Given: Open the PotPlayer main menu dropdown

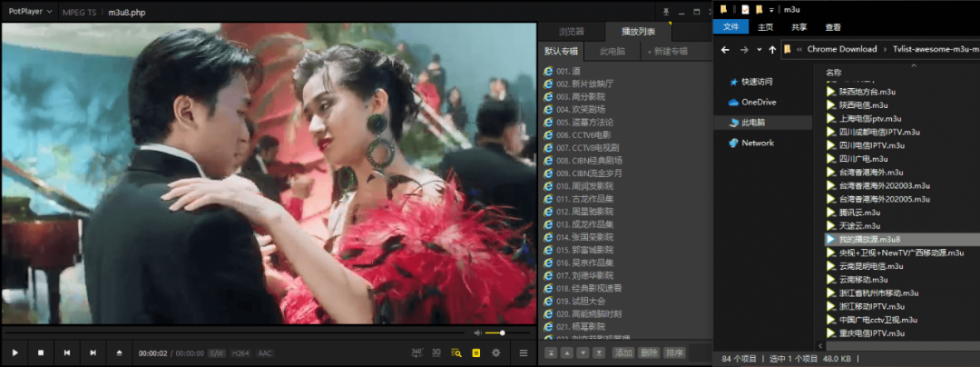Looking at the screenshot, I should (29, 12).
